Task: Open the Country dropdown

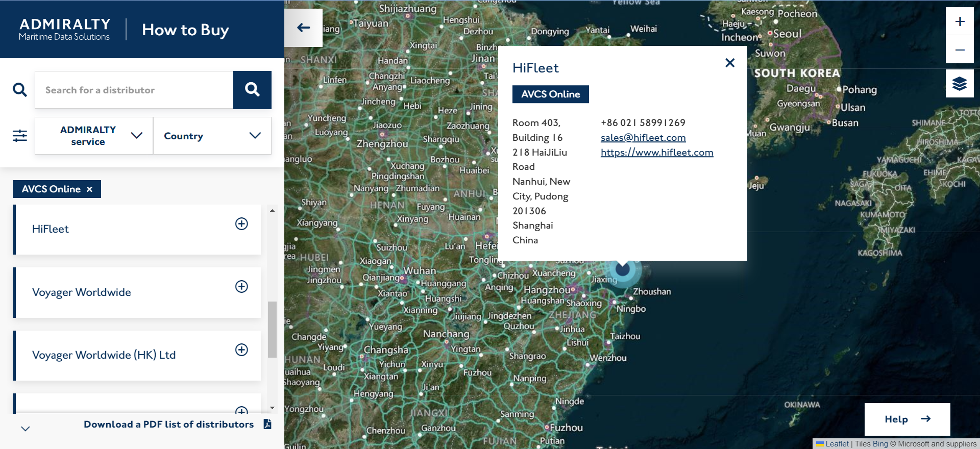Action: [212, 136]
